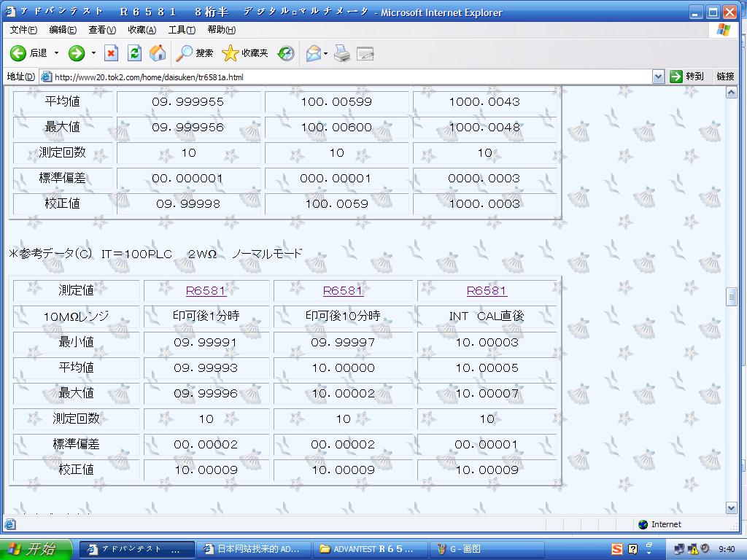Switch to the G - 画图 Paint window
The image size is (747, 560).
(x=487, y=549)
